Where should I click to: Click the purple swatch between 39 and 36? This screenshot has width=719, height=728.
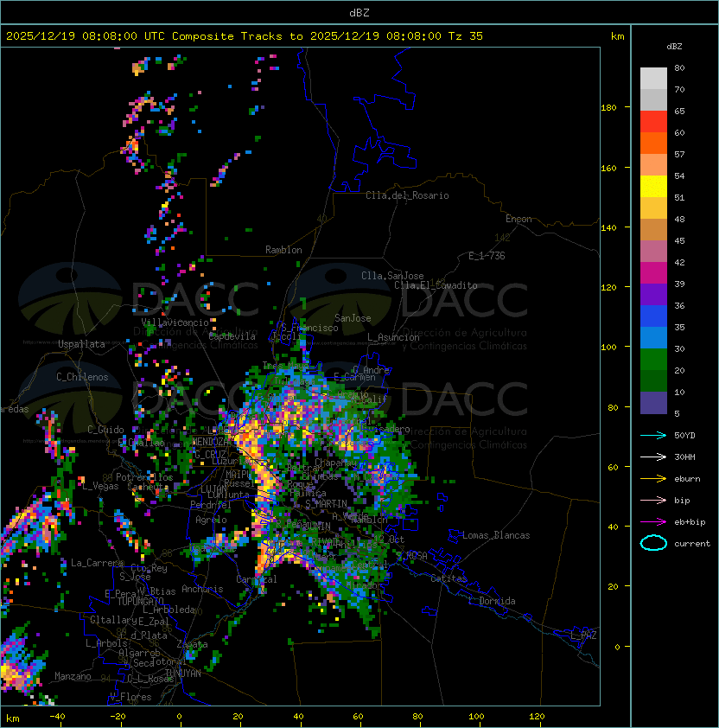point(653,294)
